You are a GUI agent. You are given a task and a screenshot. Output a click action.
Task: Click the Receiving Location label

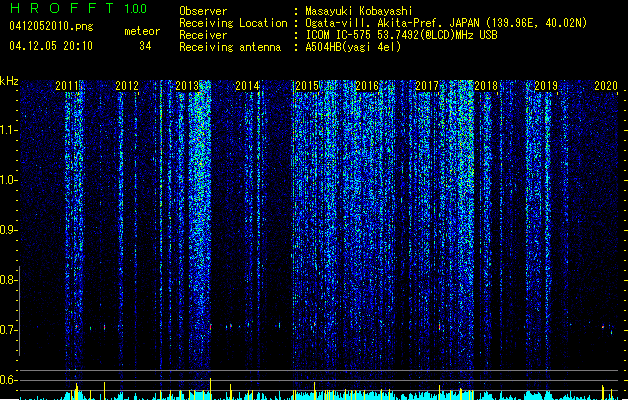(x=233, y=23)
